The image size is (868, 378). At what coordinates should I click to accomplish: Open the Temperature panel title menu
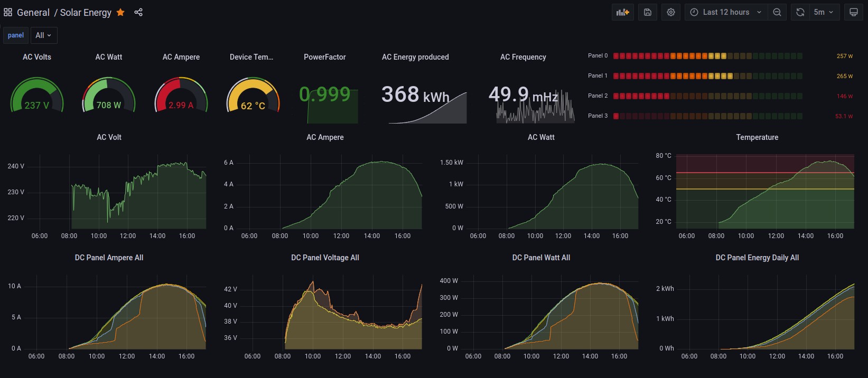[x=757, y=137]
